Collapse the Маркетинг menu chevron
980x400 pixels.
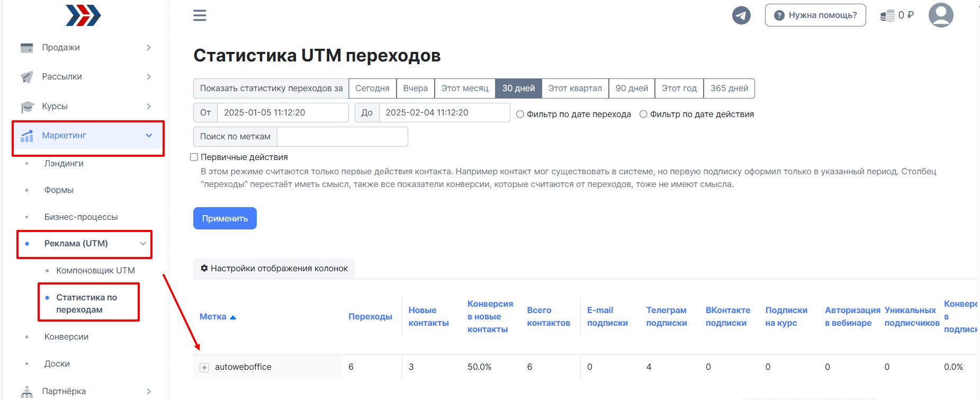point(149,136)
